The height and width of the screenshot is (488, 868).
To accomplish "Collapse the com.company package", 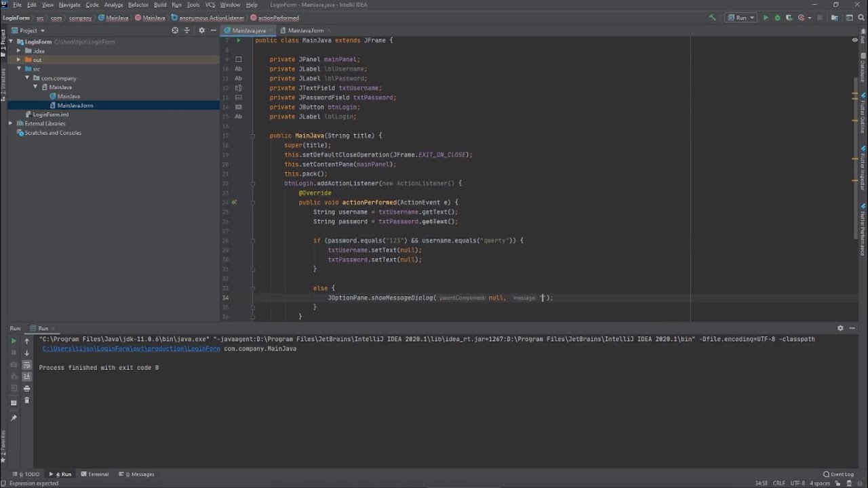I will [28, 78].
